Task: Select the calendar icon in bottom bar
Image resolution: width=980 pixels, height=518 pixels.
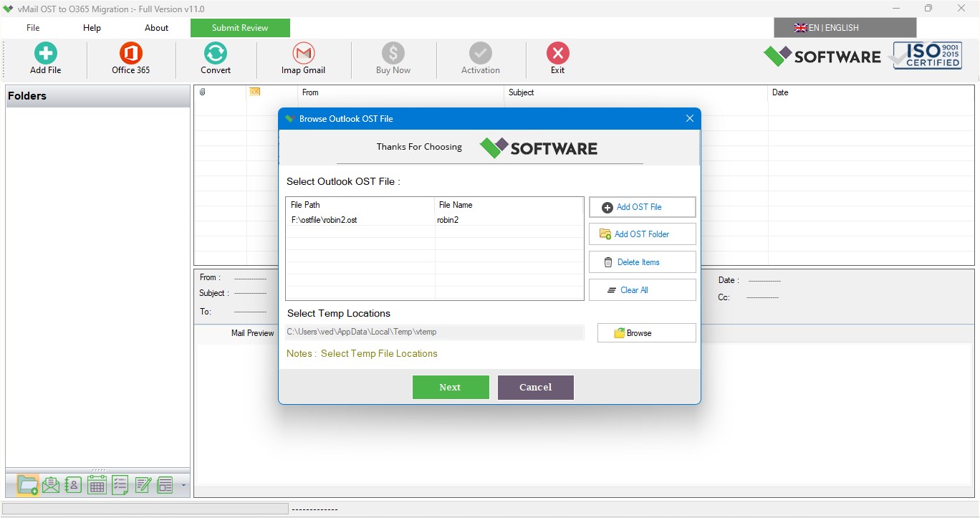Action: click(x=97, y=485)
